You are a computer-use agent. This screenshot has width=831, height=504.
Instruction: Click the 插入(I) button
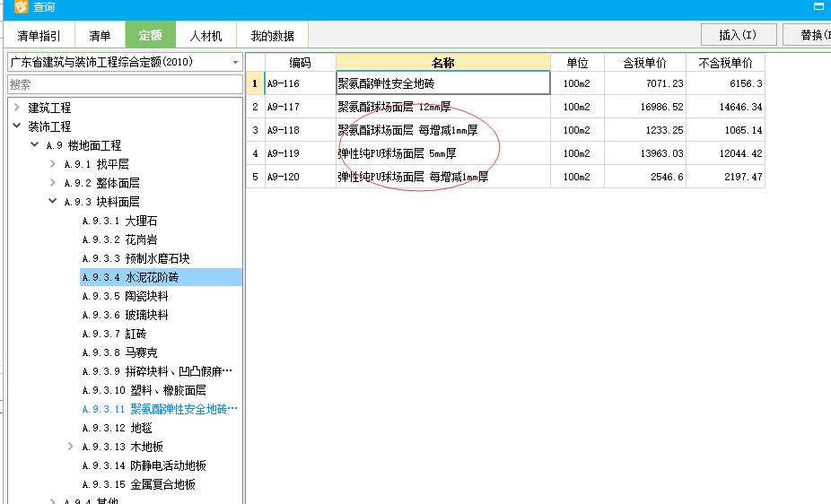pos(739,35)
